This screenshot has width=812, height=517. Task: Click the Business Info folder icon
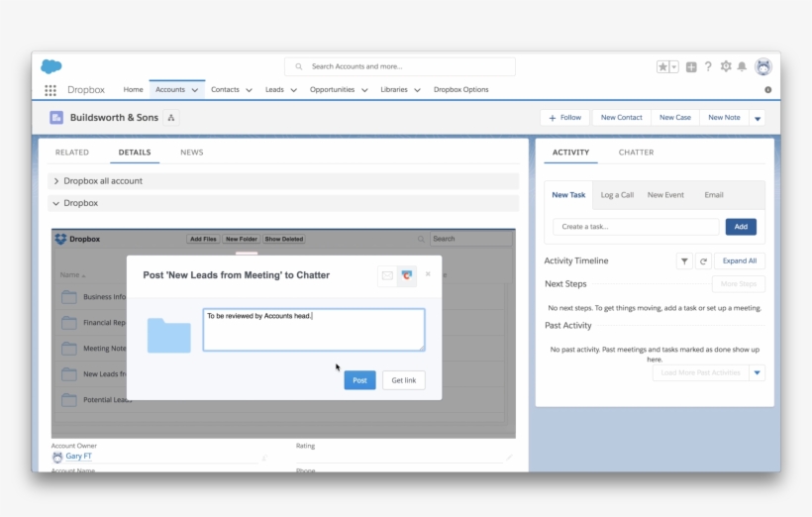(x=69, y=297)
